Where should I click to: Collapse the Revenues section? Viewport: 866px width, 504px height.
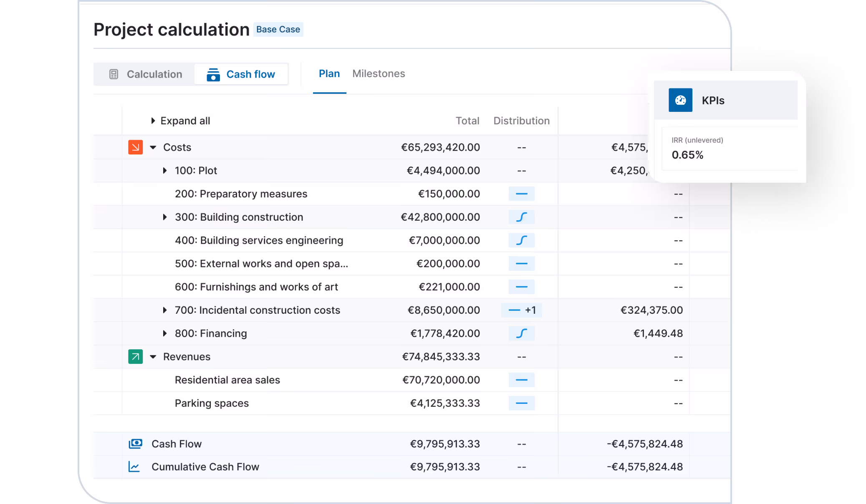[x=153, y=357]
